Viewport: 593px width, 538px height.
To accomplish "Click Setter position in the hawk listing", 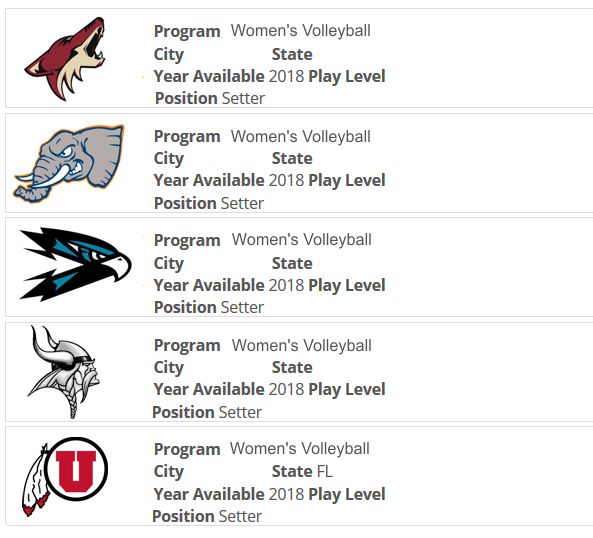I will pyautogui.click(x=242, y=307).
